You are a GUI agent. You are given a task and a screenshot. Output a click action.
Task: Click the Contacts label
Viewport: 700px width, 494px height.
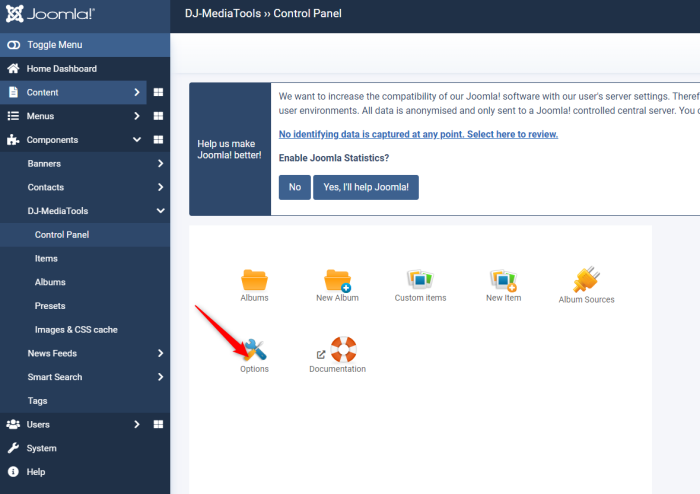[46, 187]
